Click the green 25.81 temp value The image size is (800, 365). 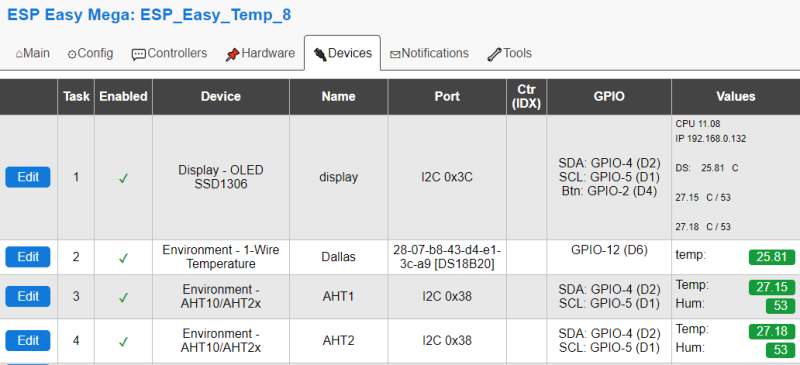click(x=772, y=257)
